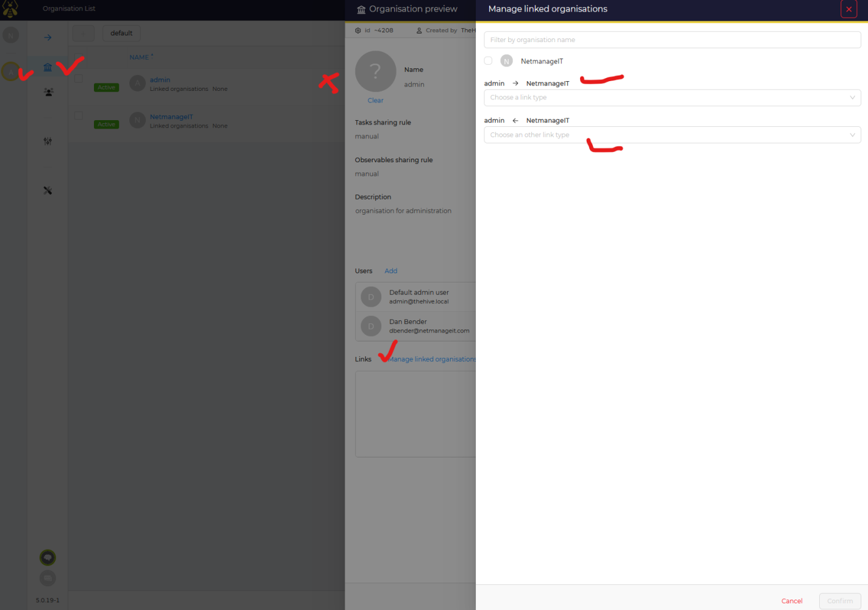Click the speech bubbles icon above the version number
This screenshot has height=610, width=868.
[48, 578]
